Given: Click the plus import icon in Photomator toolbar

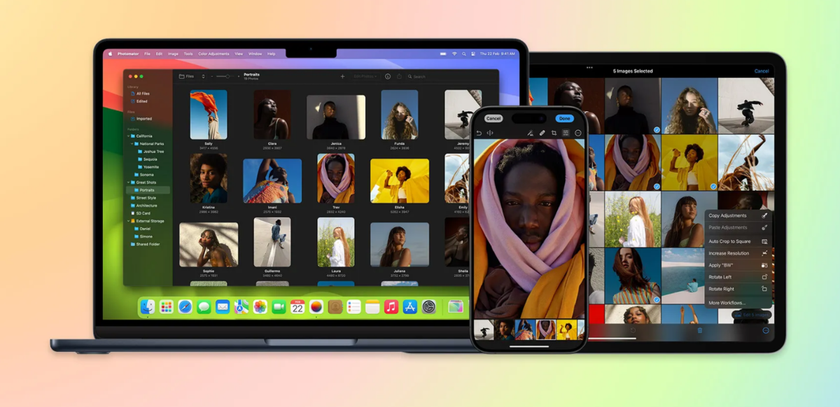Looking at the screenshot, I should [x=342, y=77].
